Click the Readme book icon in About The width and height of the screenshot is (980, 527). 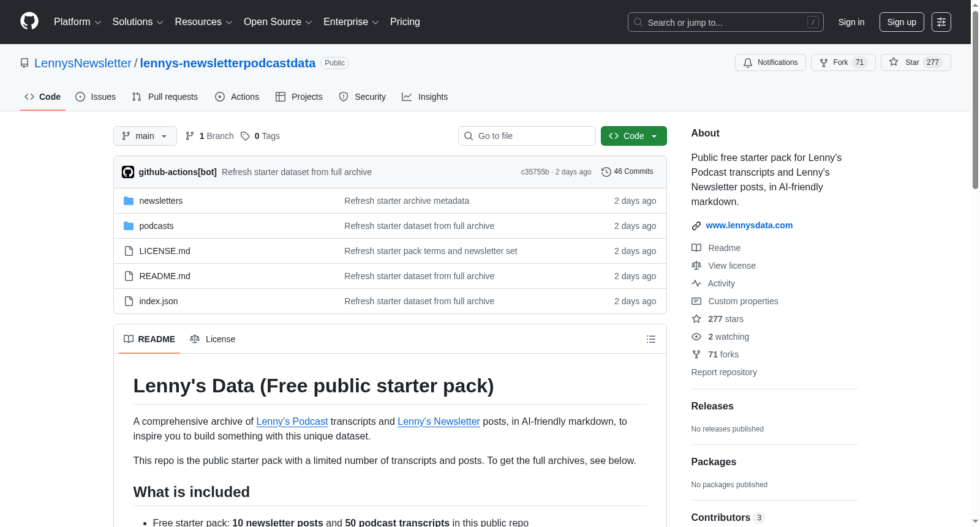696,248
